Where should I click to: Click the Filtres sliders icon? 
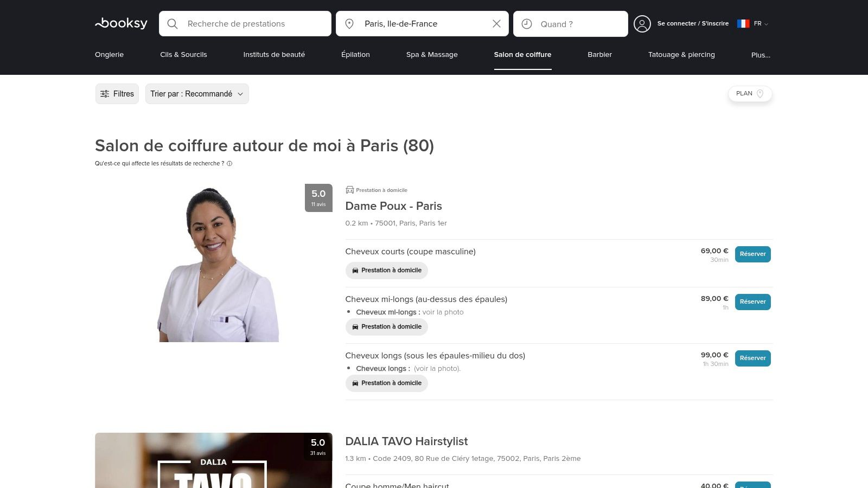point(105,94)
